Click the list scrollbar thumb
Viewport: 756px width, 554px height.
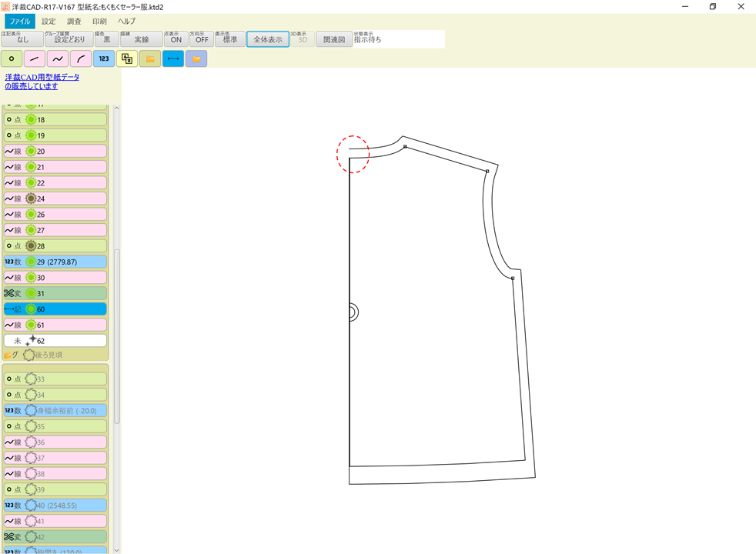(117, 336)
